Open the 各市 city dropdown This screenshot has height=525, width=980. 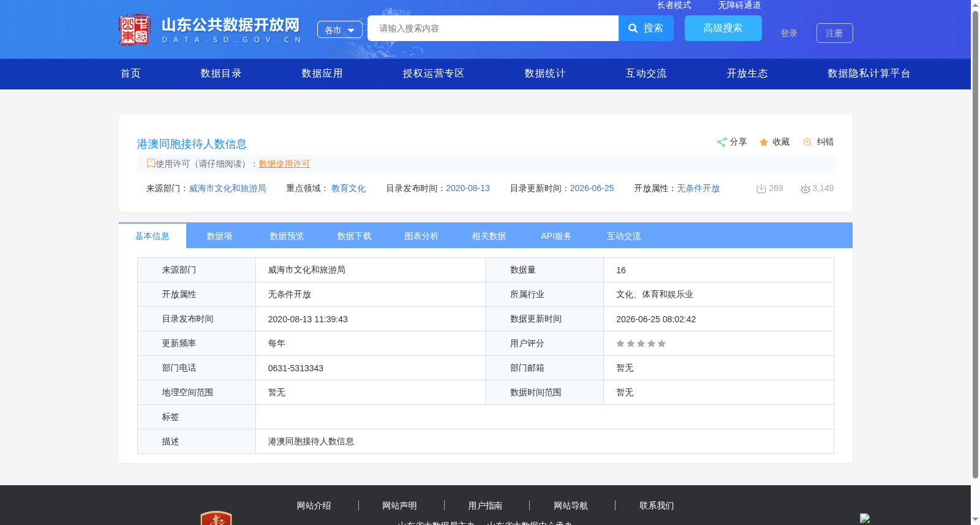coord(340,29)
